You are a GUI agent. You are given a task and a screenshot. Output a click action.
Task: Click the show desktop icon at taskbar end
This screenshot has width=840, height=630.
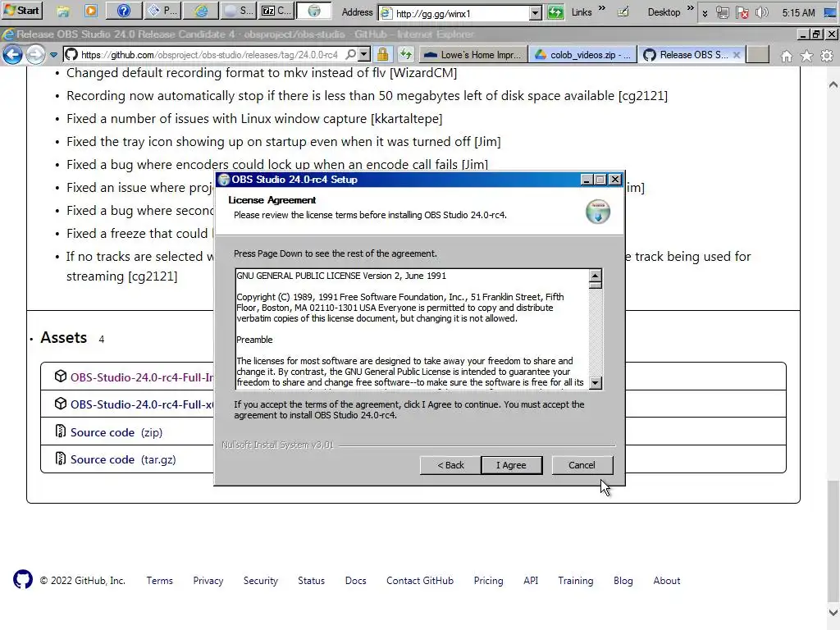pos(829,11)
